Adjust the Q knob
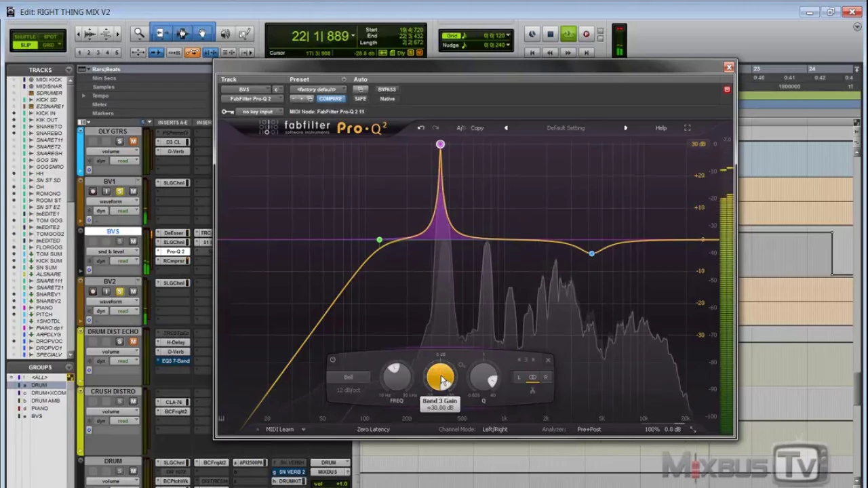Viewport: 868px width, 488px height. [484, 377]
